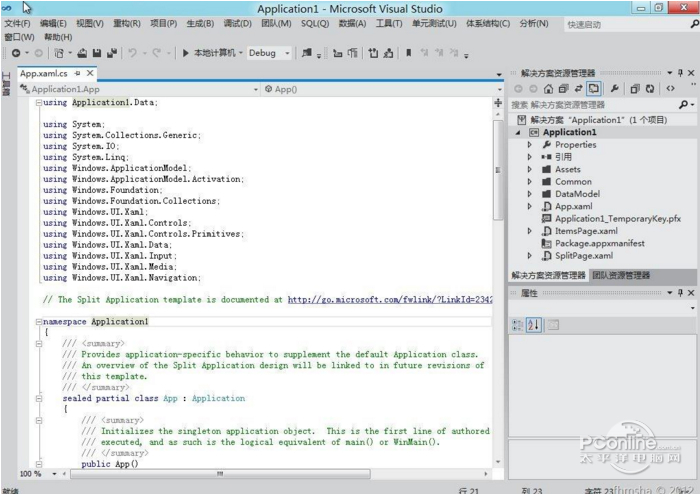Viewport: 700px width, 494px height.
Task: Click the Save All toolbar icon
Action: tap(111, 53)
